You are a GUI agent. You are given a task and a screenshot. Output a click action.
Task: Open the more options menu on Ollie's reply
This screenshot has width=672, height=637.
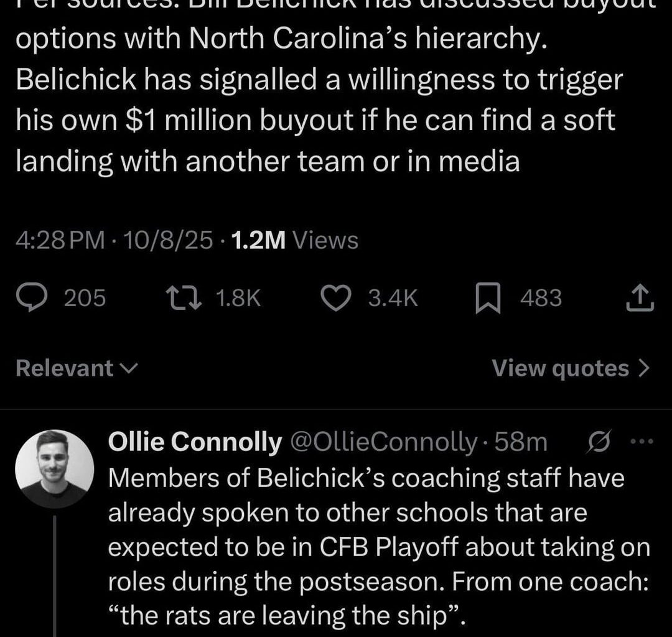[641, 441]
